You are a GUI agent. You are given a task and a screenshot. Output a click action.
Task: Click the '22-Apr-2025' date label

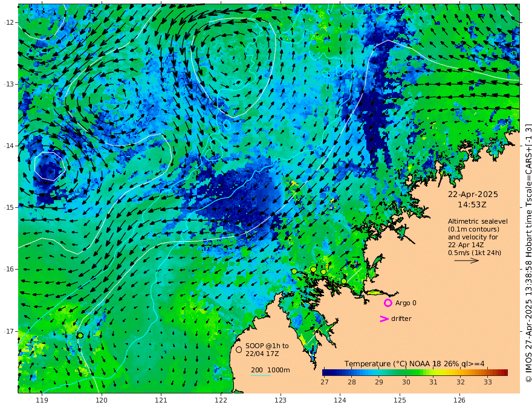[x=473, y=195]
